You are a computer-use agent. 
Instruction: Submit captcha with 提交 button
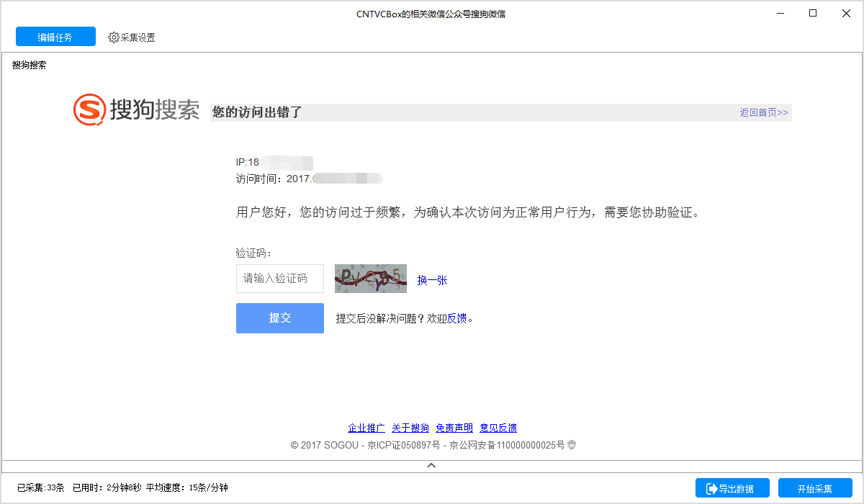280,318
